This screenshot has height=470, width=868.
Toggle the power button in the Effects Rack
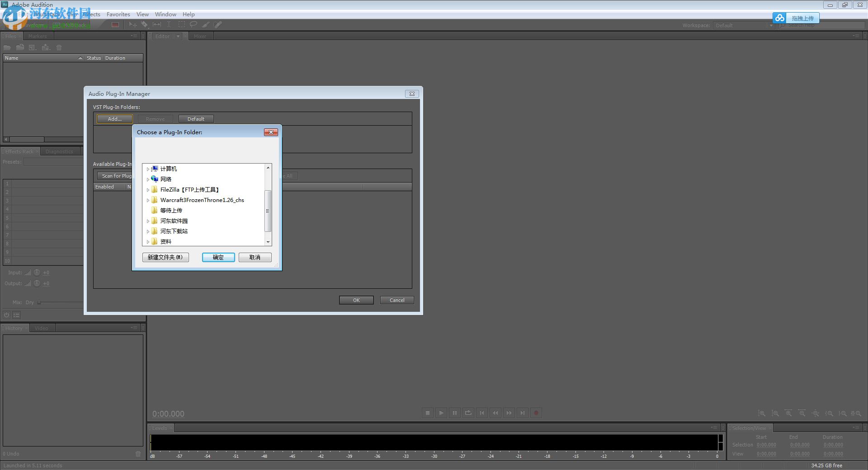pyautogui.click(x=6, y=315)
